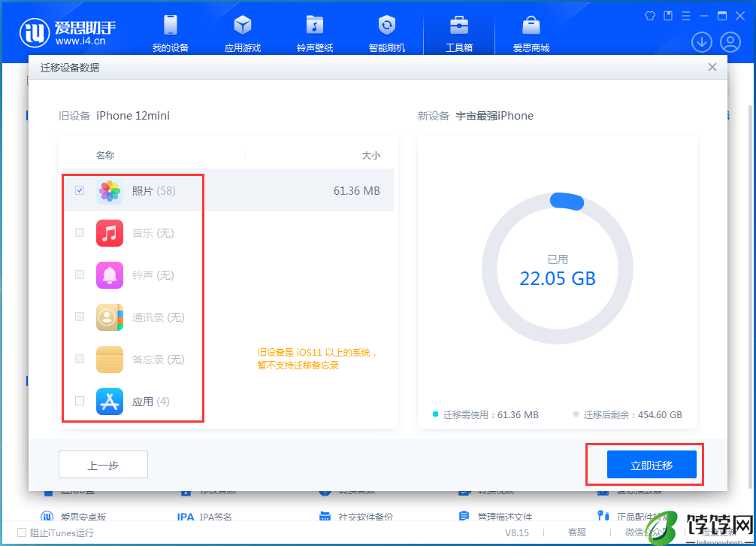The width and height of the screenshot is (756, 546).
Task: Open the 我的设备 device tab
Action: (170, 33)
